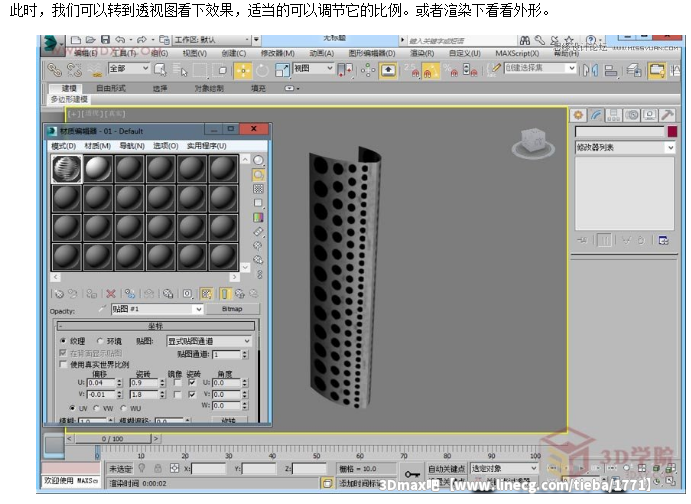The height and width of the screenshot is (504, 691).
Task: Click the Redo arrow icon
Action: [x=141, y=40]
